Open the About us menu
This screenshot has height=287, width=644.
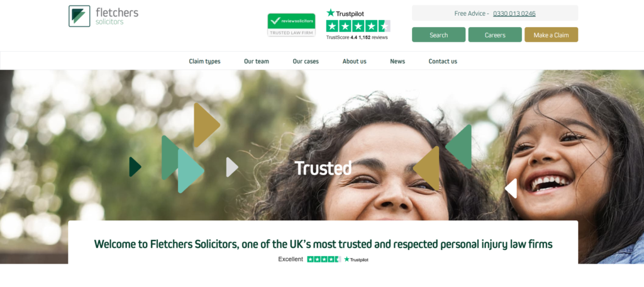(355, 61)
